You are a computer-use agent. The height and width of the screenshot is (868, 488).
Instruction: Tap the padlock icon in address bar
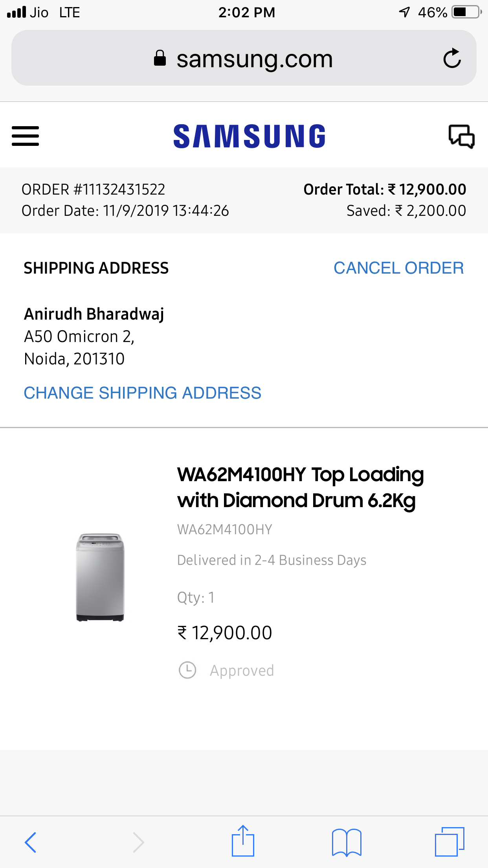(x=160, y=58)
